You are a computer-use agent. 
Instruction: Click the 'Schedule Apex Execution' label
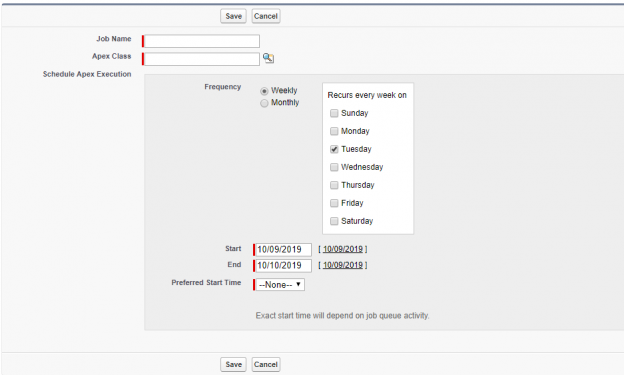tap(87, 74)
